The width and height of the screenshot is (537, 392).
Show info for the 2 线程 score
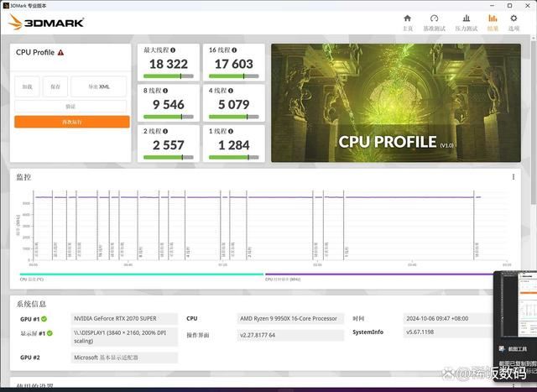[165, 131]
